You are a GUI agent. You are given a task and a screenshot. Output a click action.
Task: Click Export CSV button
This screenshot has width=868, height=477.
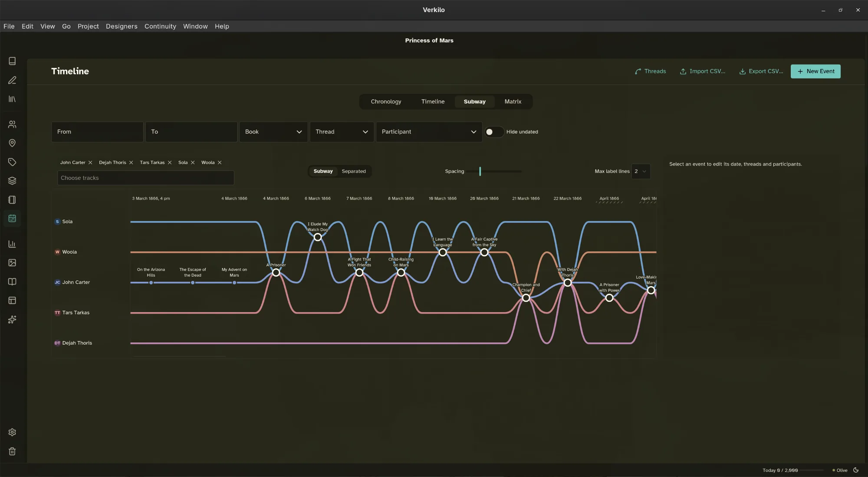point(761,71)
